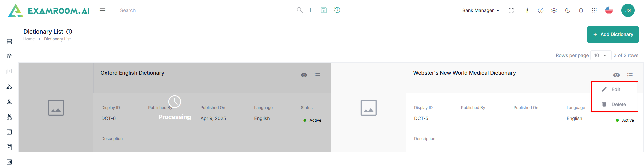
Task: Click Webster's New World Medical Dictionary title
Action: tap(464, 73)
